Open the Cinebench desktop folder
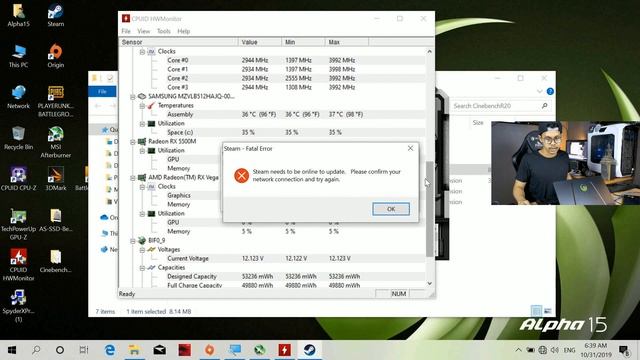 tap(56, 261)
